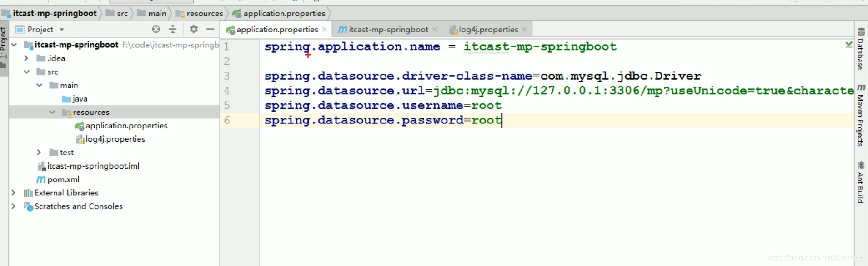Screen dimensions: 868x266
Task: Click spring.datasource.username key
Action: coord(364,105)
